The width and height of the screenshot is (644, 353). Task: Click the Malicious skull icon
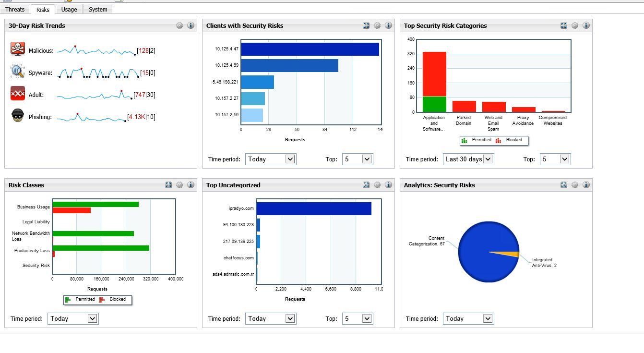[18, 49]
